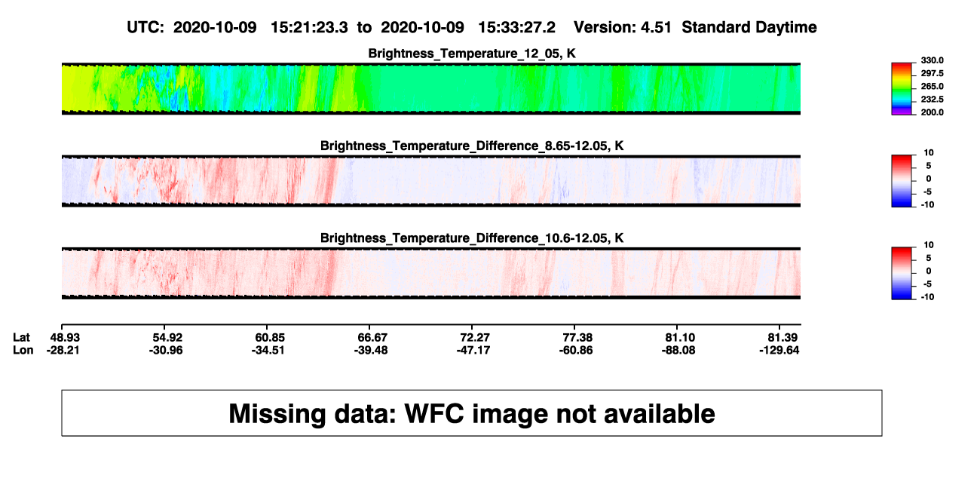The image size is (980, 503).
Task: Click the 'Lat' axis label
Action: [22, 337]
